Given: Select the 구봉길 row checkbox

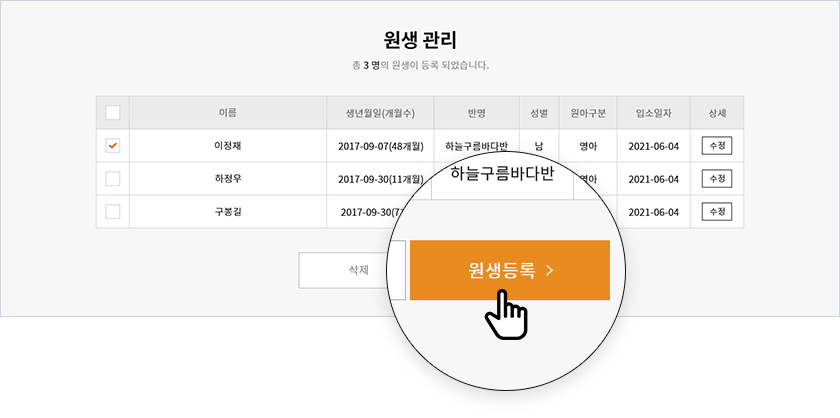Looking at the screenshot, I should click(x=112, y=212).
